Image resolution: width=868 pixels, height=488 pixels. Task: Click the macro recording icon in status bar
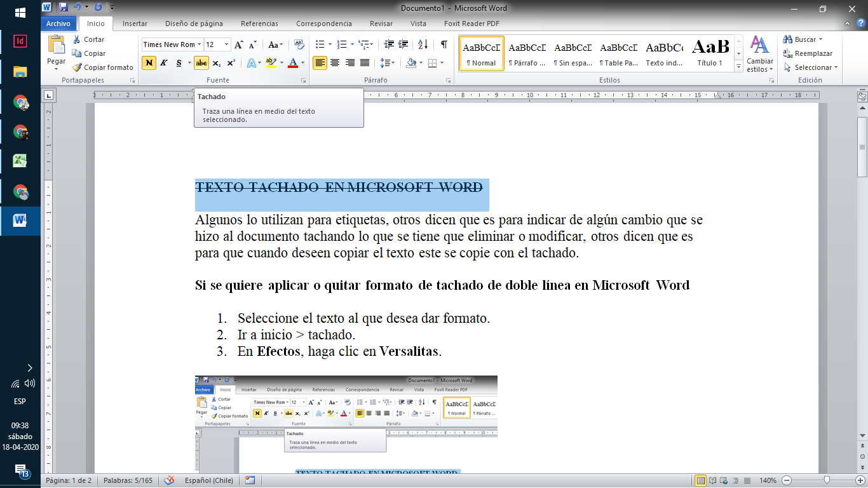(250, 480)
